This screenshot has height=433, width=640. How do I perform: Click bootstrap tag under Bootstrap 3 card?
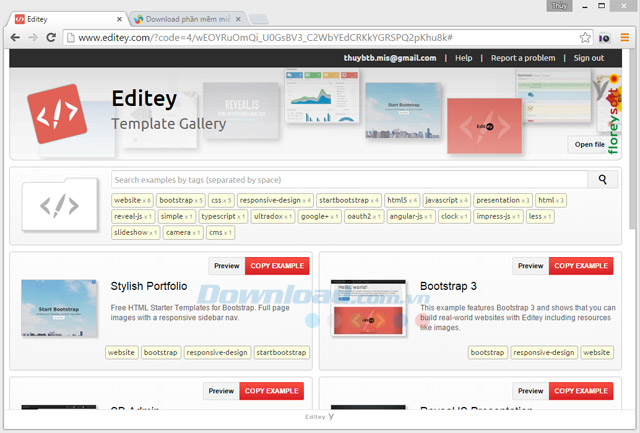click(487, 352)
